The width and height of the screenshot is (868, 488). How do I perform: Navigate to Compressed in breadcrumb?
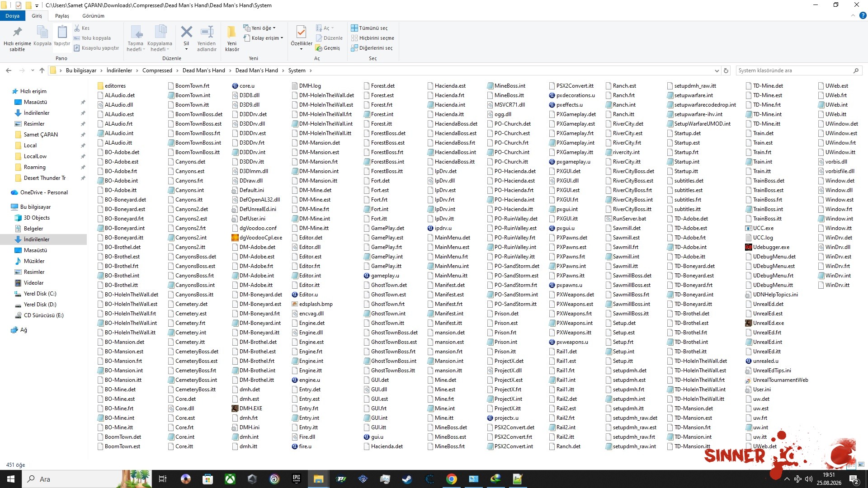pos(157,70)
